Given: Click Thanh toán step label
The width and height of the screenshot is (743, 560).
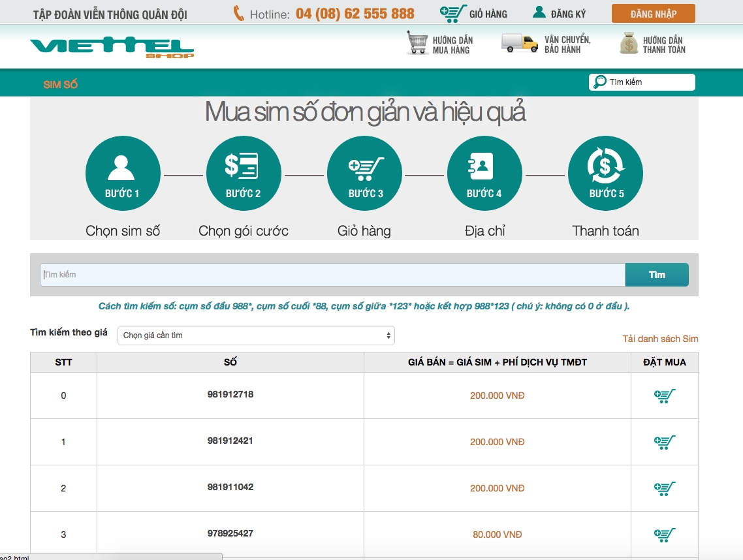Looking at the screenshot, I should 606,231.
